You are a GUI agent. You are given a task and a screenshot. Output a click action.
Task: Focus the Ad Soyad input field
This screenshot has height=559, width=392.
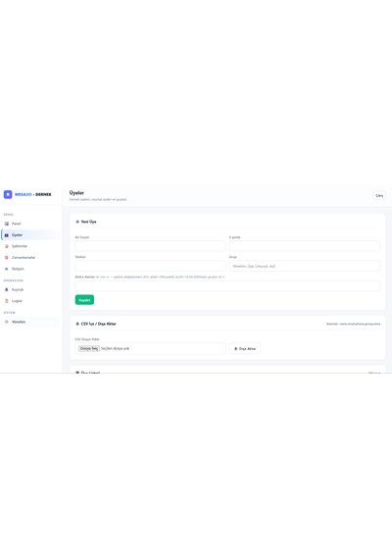[150, 246]
